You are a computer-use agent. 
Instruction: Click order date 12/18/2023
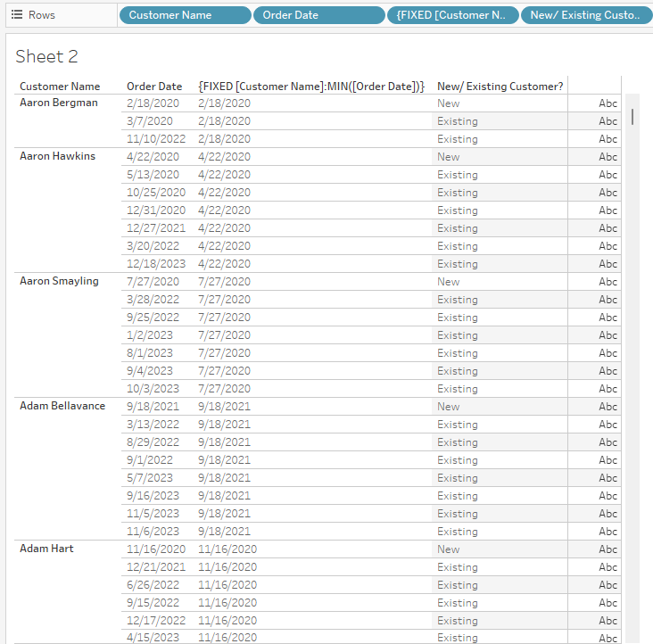click(156, 264)
